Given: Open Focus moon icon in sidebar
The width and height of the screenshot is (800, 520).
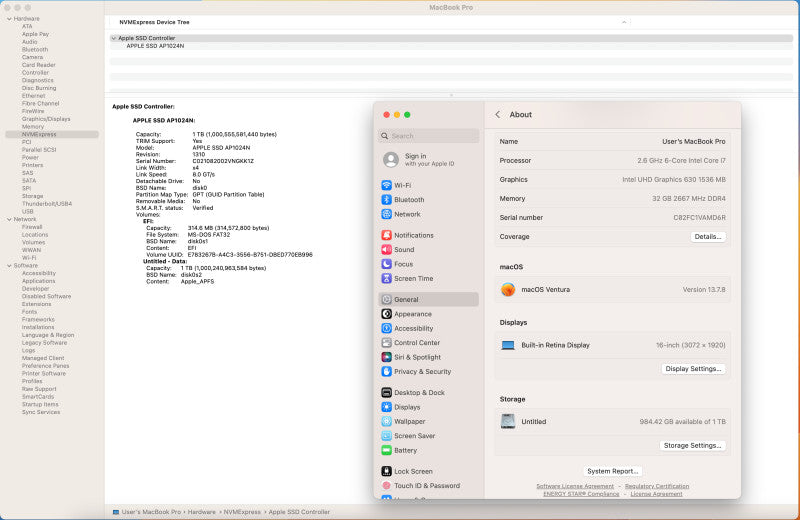Looking at the screenshot, I should pyautogui.click(x=386, y=264).
